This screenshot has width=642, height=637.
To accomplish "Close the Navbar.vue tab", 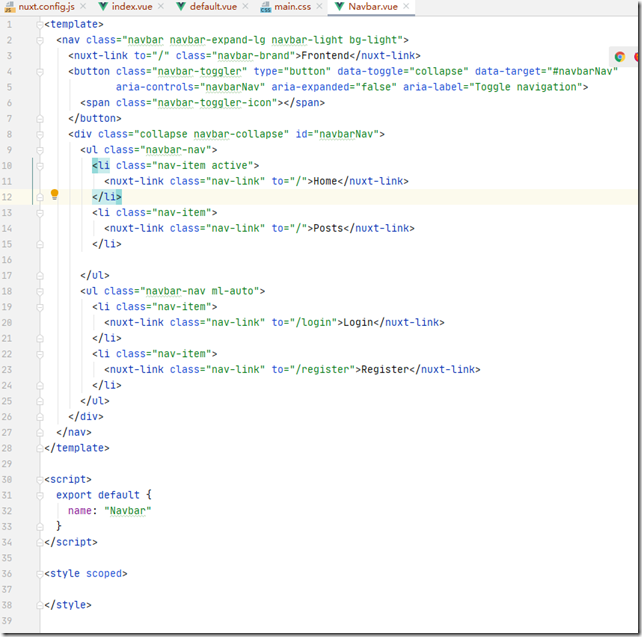I will pyautogui.click(x=406, y=6).
